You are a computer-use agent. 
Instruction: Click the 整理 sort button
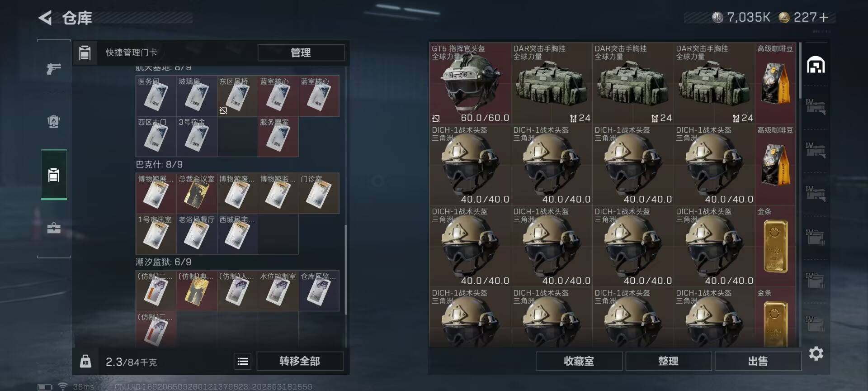click(668, 361)
